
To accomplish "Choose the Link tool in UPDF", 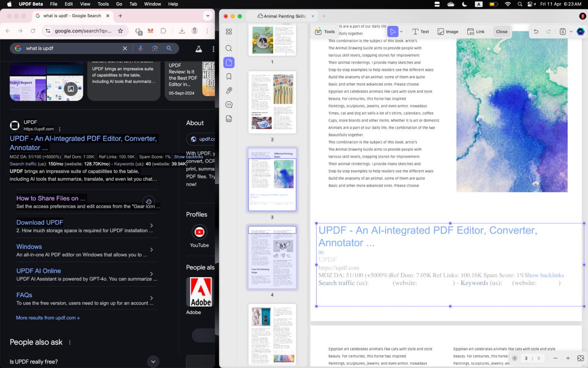I will tap(476, 32).
